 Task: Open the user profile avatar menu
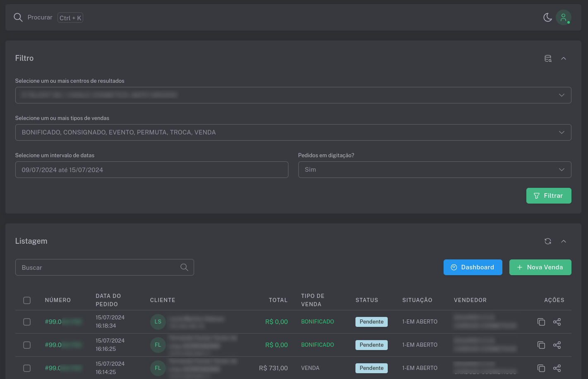coord(563,17)
